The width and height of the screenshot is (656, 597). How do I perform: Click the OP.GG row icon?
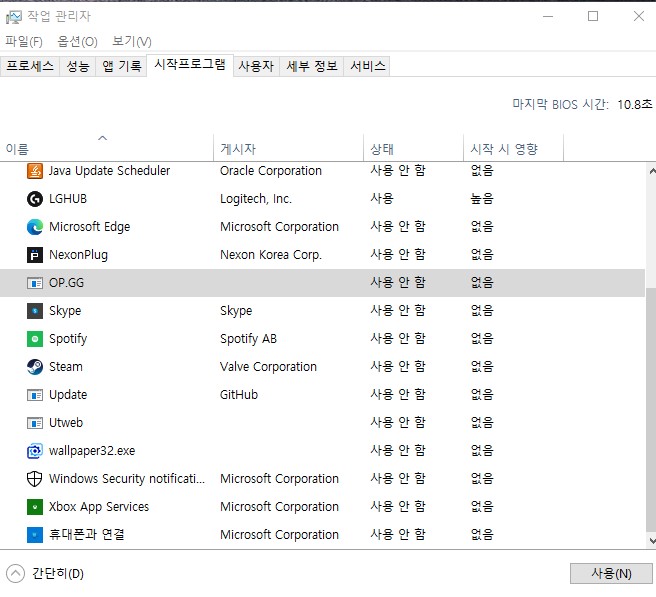click(35, 283)
